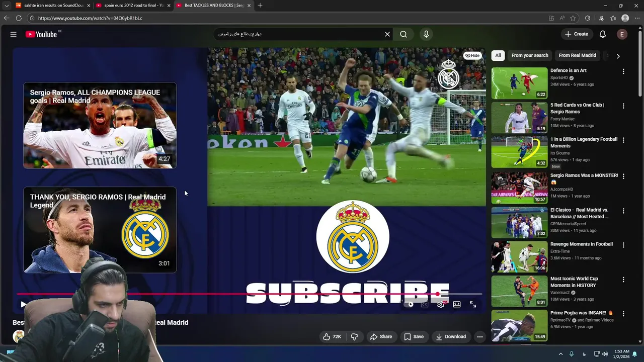Toggle theater mode
The width and height of the screenshot is (644, 362).
tap(457, 304)
